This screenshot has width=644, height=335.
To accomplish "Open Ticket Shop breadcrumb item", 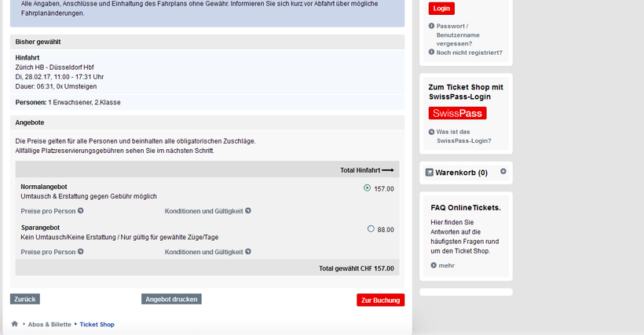I will click(x=97, y=324).
